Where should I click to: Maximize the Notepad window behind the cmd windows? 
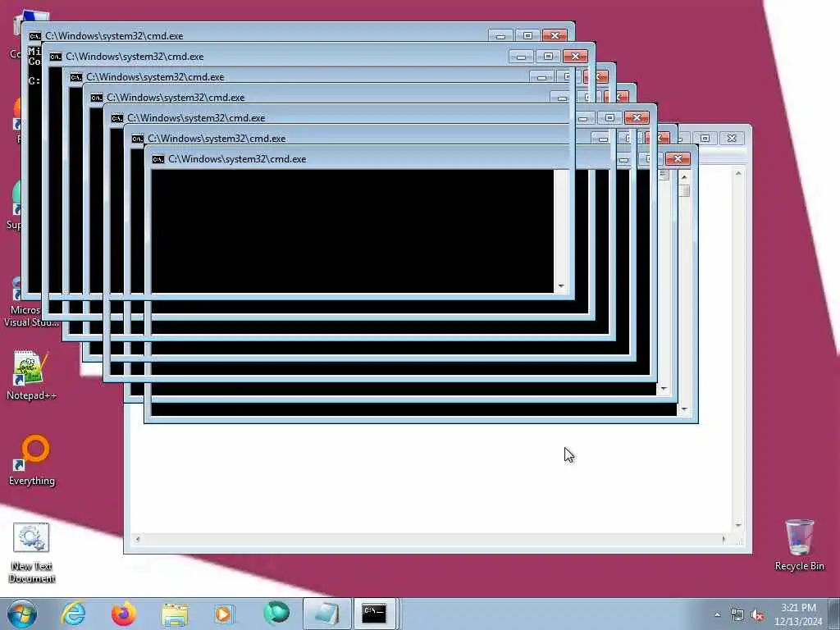pos(705,138)
